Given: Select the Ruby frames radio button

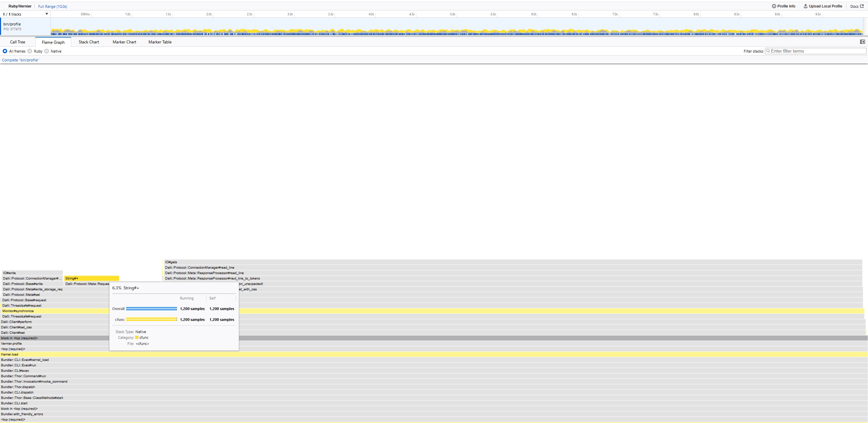Looking at the screenshot, I should 30,51.
